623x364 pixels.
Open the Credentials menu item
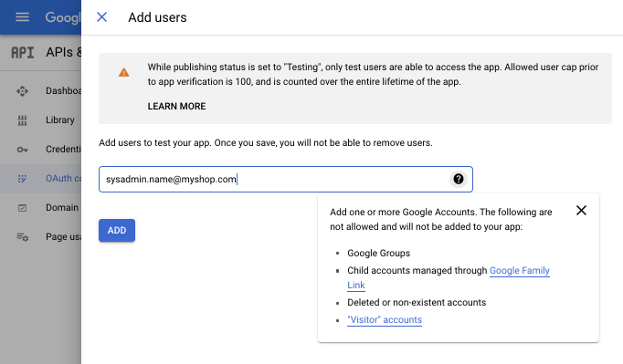coord(63,150)
